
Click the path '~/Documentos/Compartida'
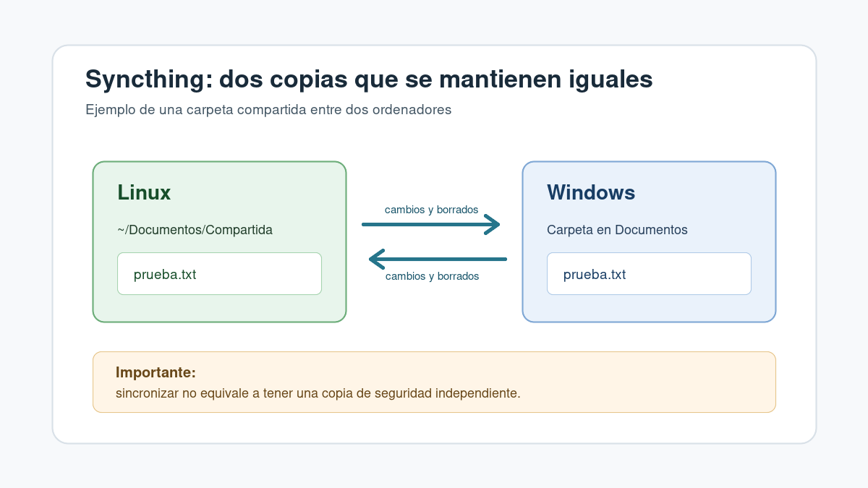[x=195, y=230]
